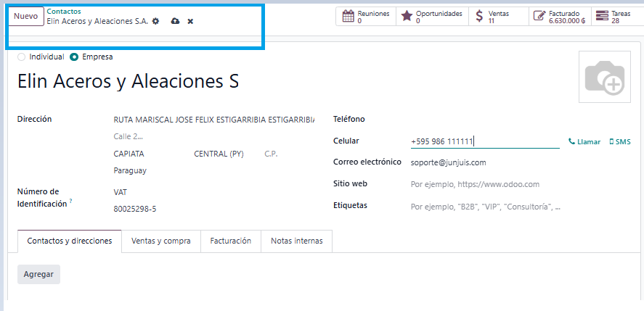Discard changes with the X icon
644x311 pixels.
tap(190, 22)
